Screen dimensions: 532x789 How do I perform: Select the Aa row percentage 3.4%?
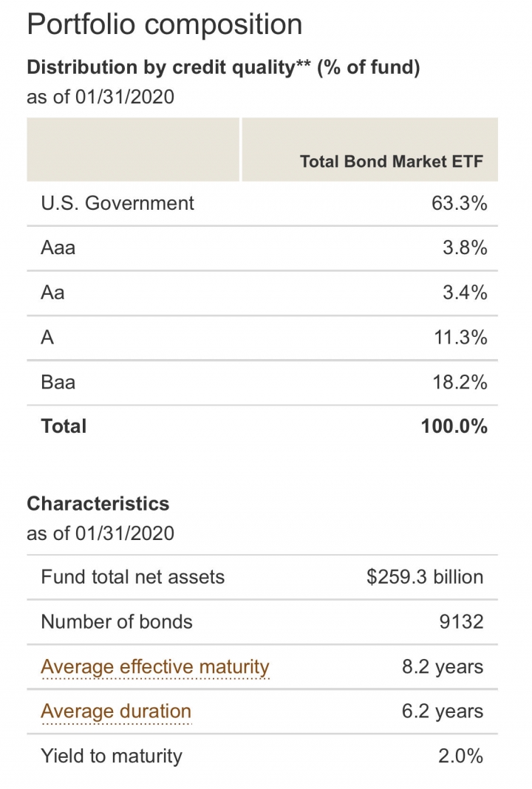point(465,293)
